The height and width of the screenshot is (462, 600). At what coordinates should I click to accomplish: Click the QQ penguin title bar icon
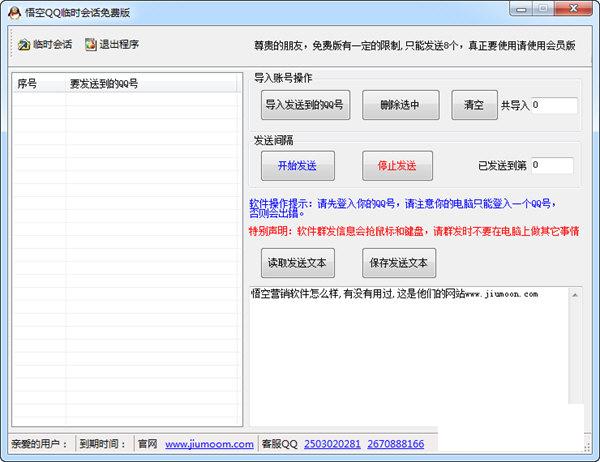tap(15, 12)
